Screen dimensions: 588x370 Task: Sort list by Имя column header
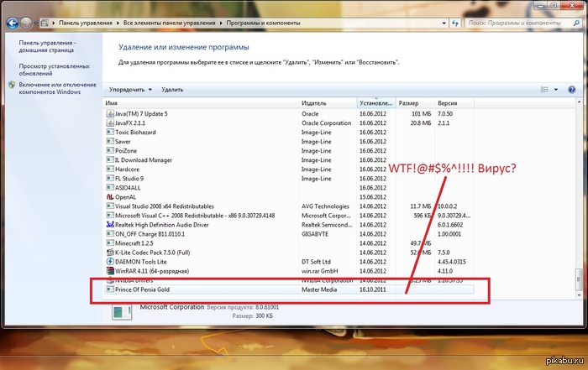pyautogui.click(x=202, y=102)
